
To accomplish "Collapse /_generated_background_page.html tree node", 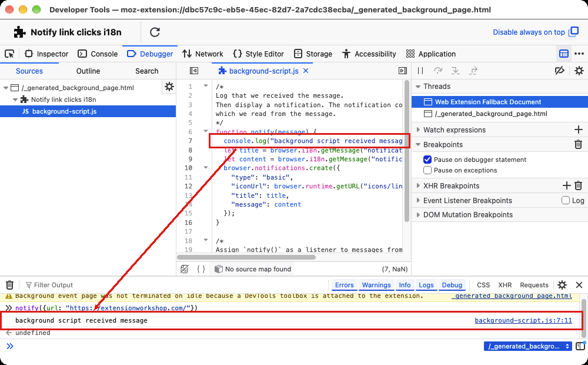I will tap(6, 88).
